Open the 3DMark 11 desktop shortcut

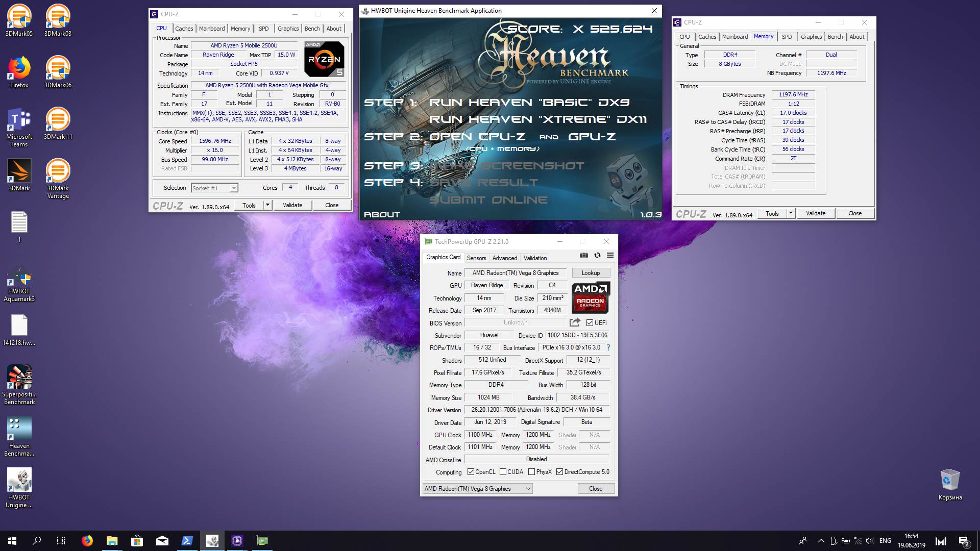coord(58,123)
